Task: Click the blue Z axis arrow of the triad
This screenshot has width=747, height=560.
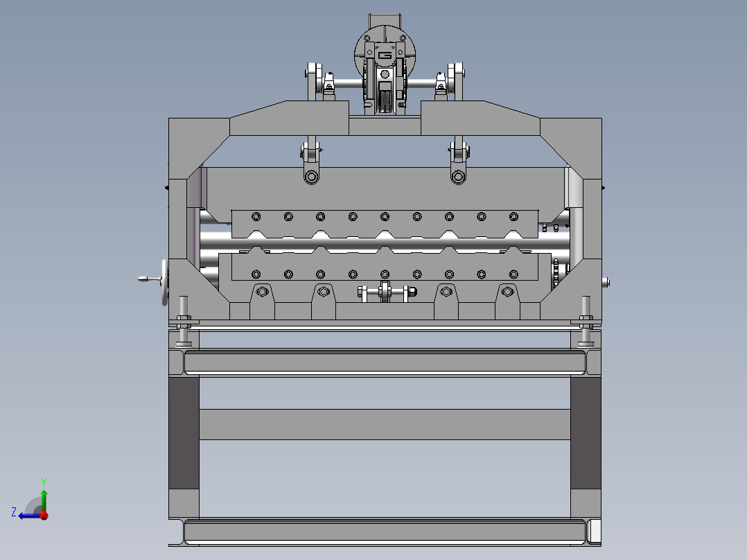Action: (28, 516)
